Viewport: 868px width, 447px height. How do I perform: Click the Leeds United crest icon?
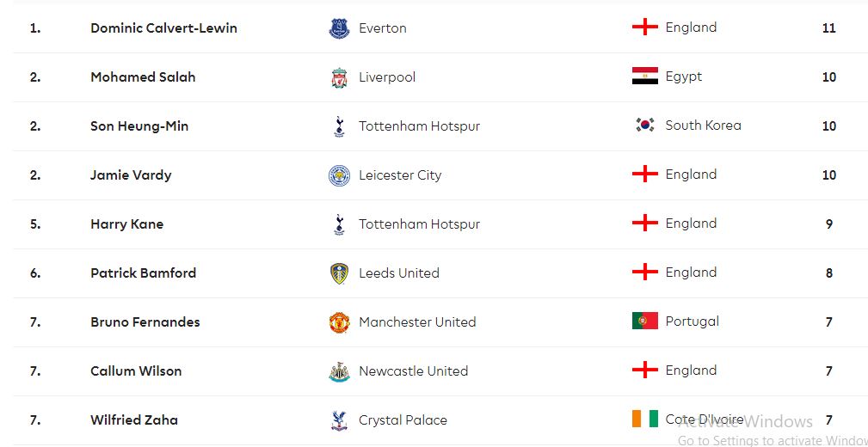(339, 273)
